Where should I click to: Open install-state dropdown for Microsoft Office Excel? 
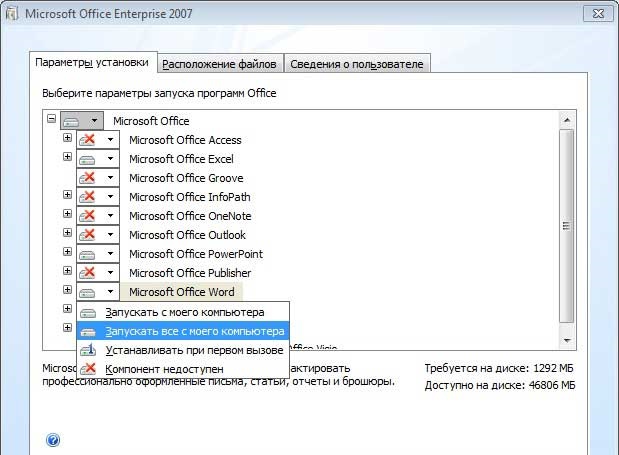coord(98,159)
